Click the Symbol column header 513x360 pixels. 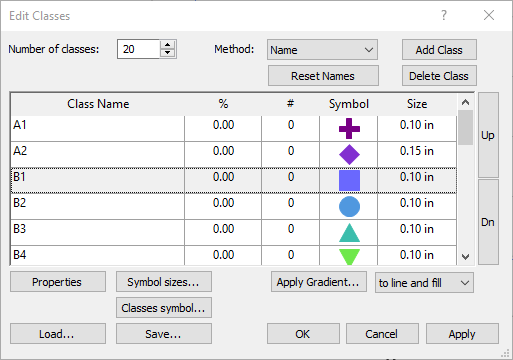click(349, 104)
